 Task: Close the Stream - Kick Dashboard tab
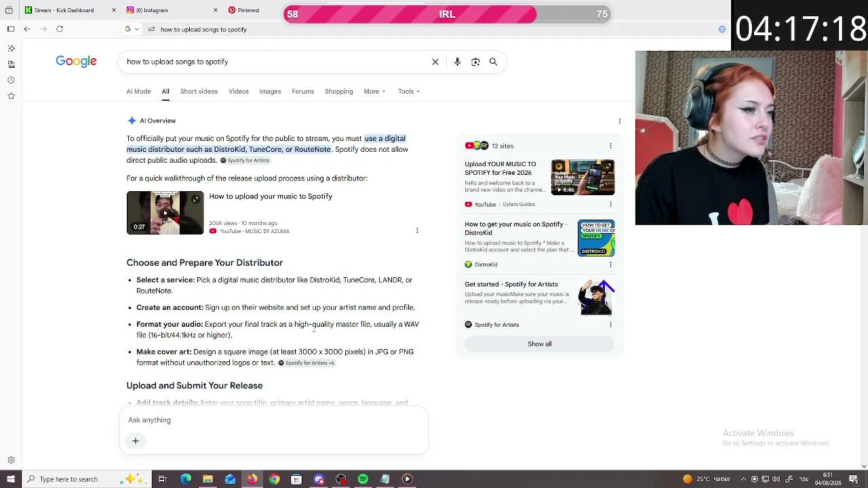click(113, 10)
